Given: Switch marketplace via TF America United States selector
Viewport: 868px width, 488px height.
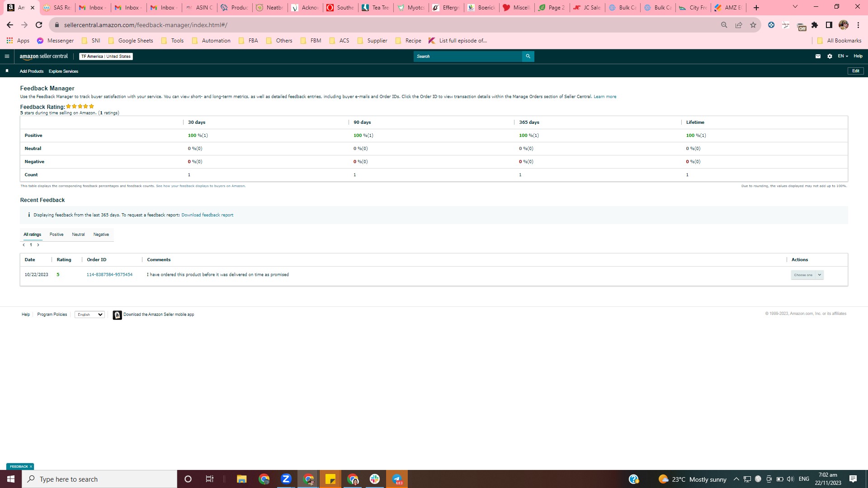Looking at the screenshot, I should click(106, 56).
